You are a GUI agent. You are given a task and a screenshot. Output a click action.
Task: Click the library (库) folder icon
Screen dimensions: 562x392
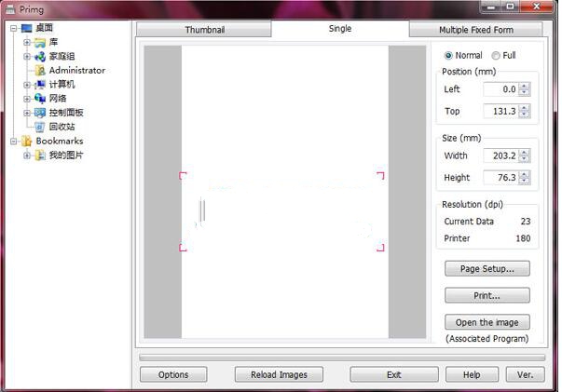pyautogui.click(x=40, y=43)
